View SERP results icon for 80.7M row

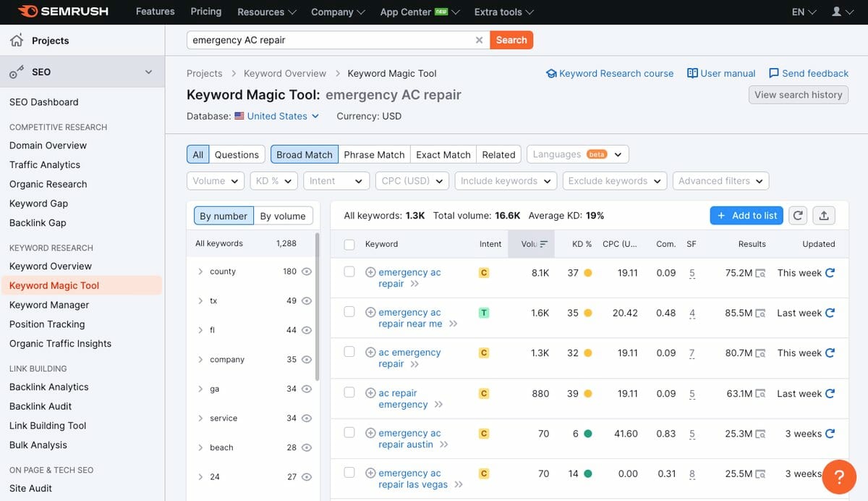760,353
